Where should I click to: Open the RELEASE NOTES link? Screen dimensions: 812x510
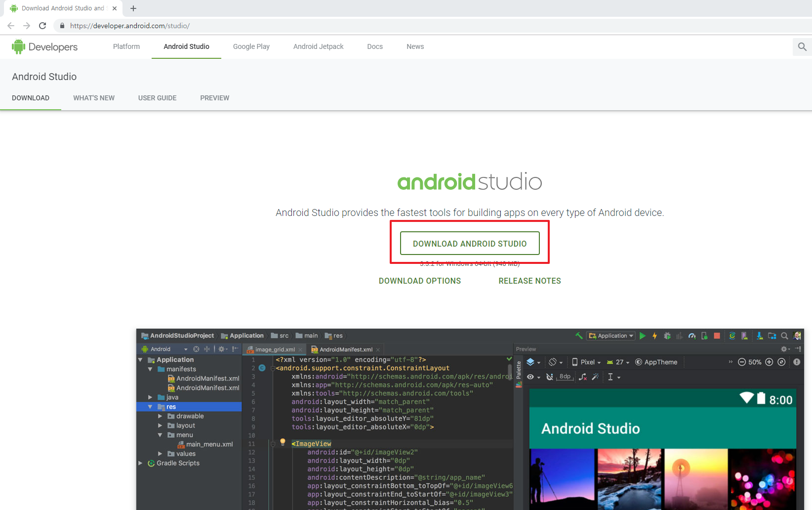[x=530, y=281]
